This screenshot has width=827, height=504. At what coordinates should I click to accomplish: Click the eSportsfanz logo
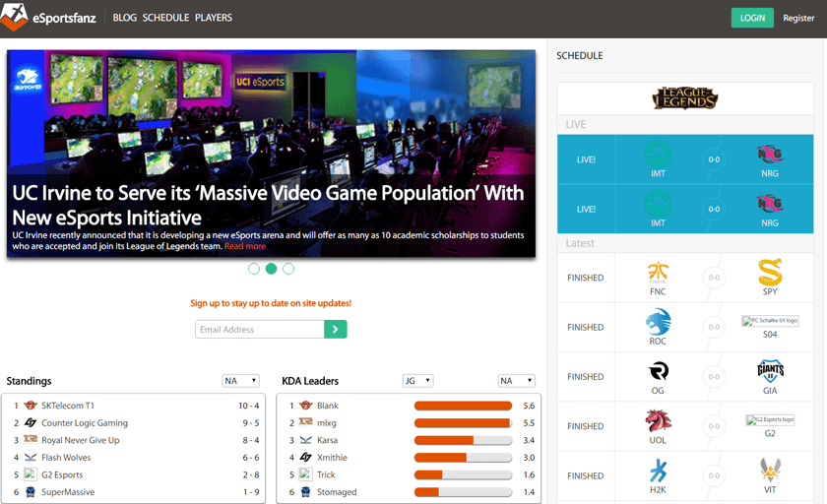pos(48,18)
